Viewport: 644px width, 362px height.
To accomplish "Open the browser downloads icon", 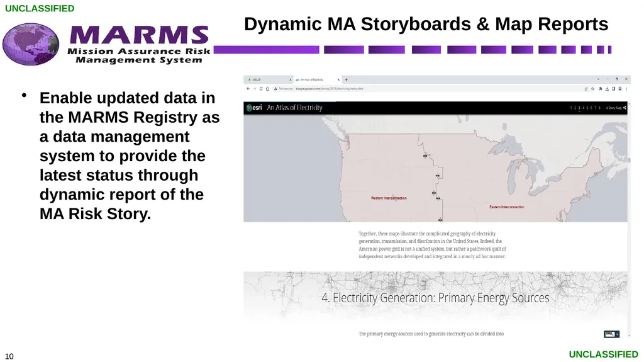I will click(x=607, y=89).
